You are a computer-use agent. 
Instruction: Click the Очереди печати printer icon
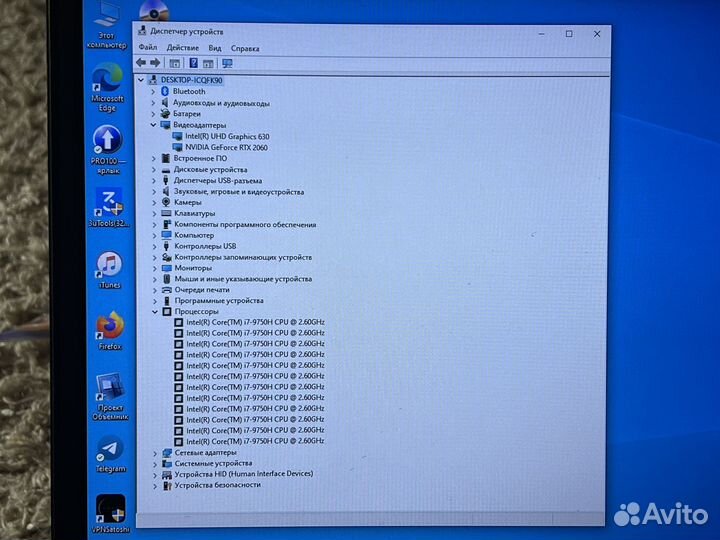tap(167, 290)
